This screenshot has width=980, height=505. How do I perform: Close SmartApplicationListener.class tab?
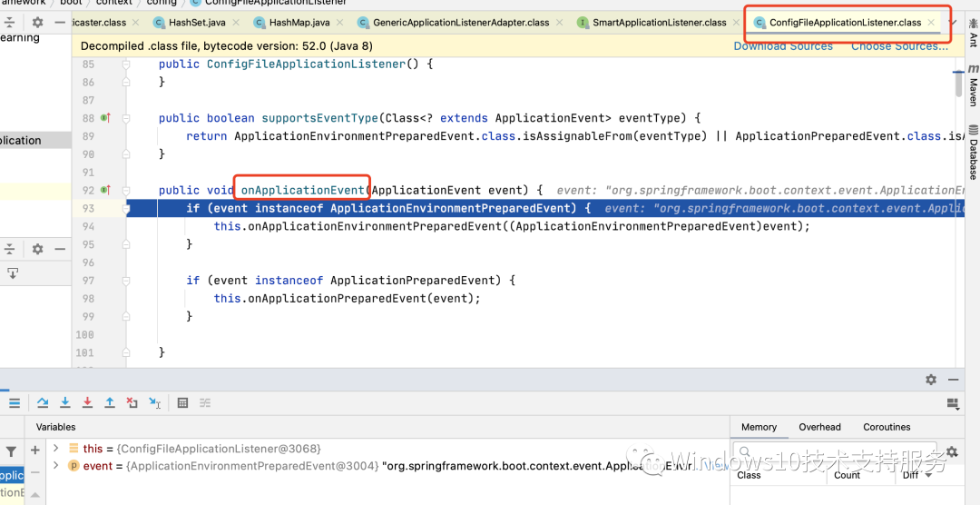pos(736,23)
